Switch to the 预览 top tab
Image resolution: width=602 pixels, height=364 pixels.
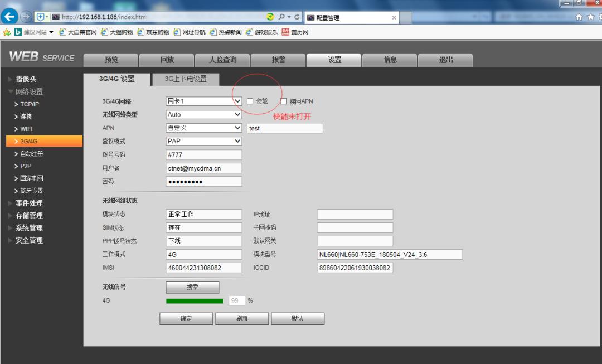tap(111, 60)
